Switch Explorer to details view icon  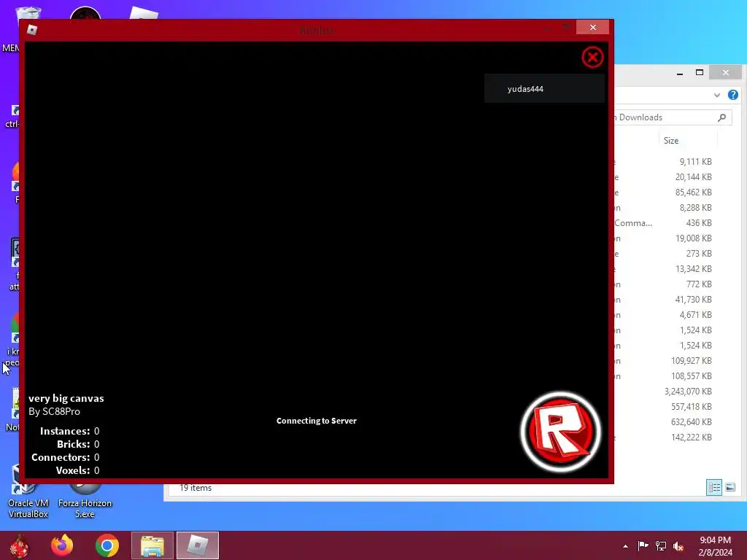pyautogui.click(x=713, y=487)
